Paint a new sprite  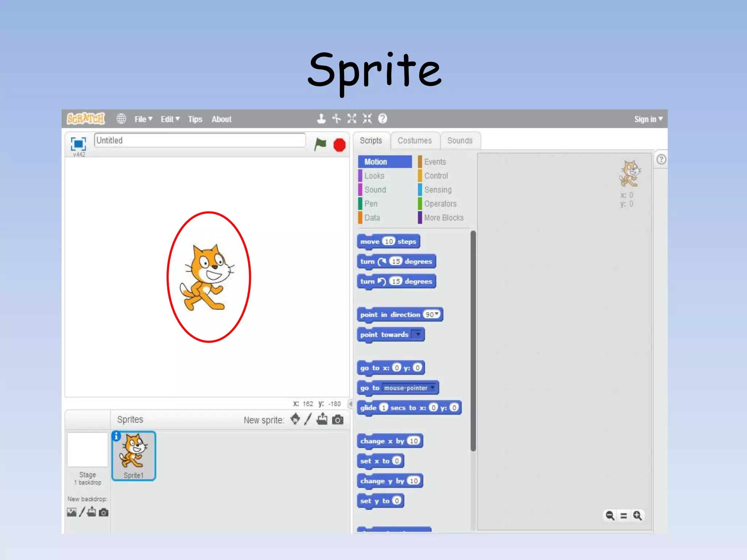tap(308, 419)
